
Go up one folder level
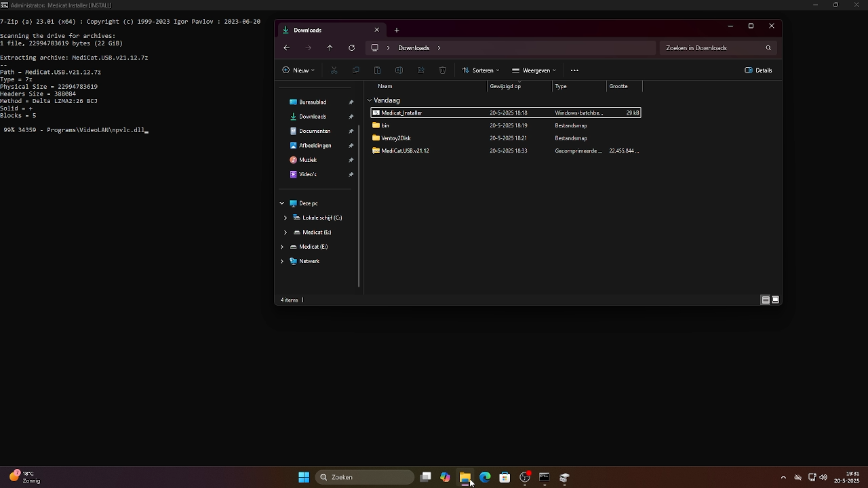[x=330, y=48]
